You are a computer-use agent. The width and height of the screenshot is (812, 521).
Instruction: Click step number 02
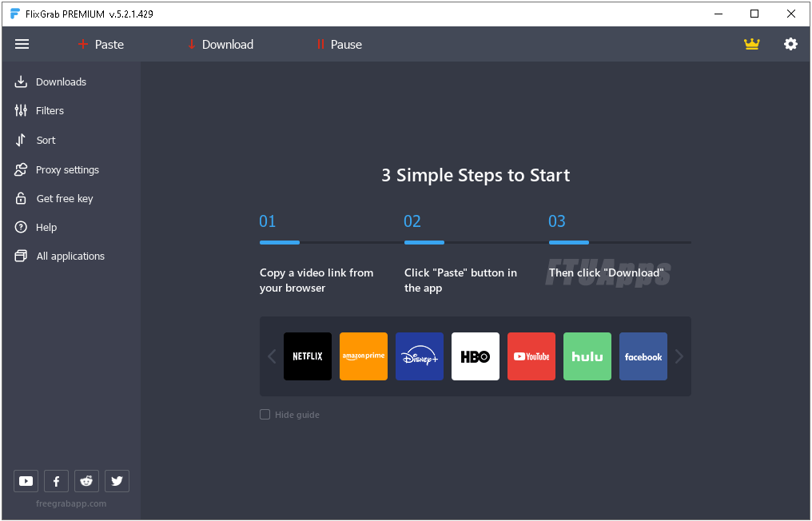(412, 221)
